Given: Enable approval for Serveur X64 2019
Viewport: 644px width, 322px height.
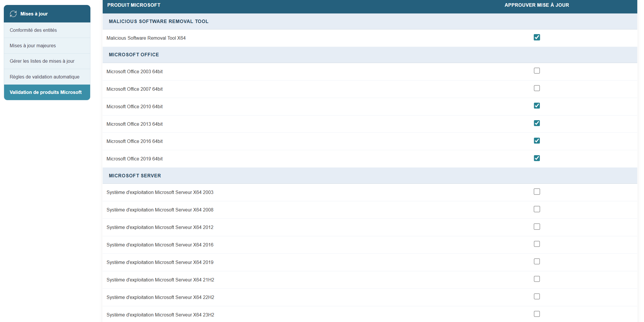Looking at the screenshot, I should click(x=537, y=262).
